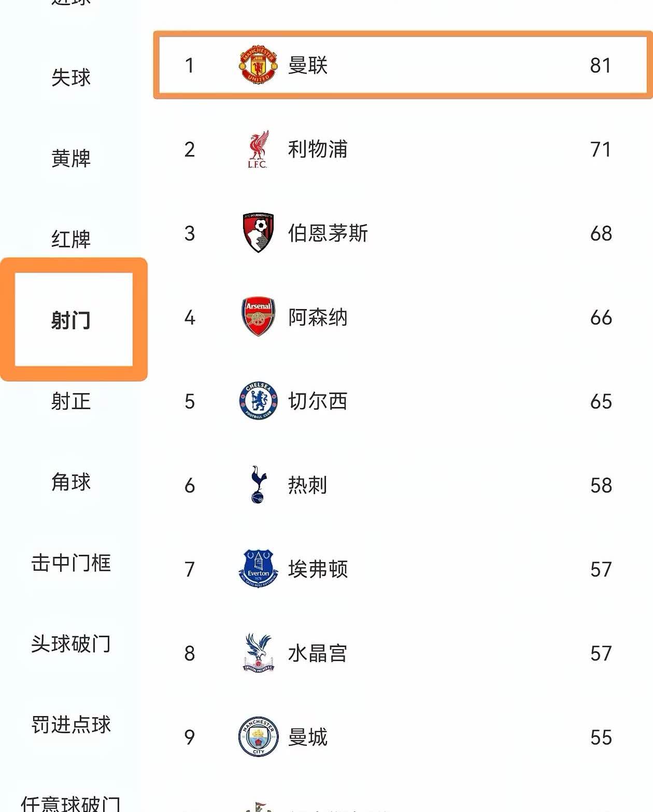Image resolution: width=653 pixels, height=812 pixels.
Task: Open team name 利物浦
Action: (x=318, y=150)
